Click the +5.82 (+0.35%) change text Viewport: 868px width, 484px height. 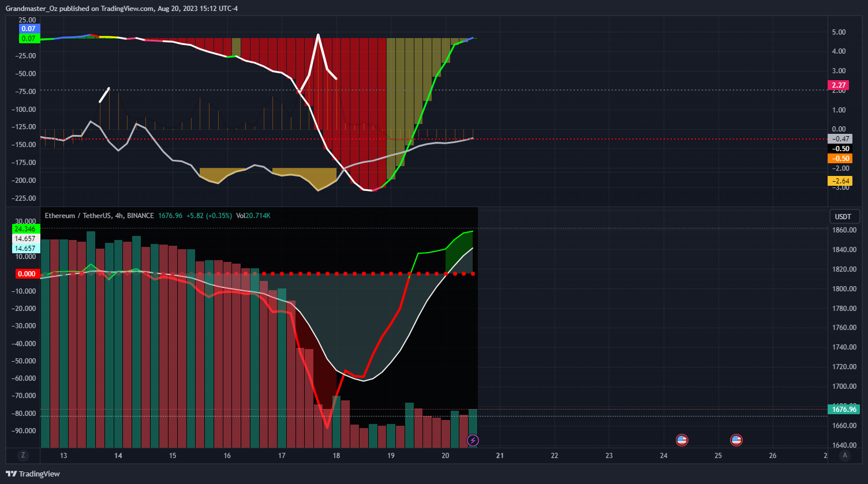(x=208, y=216)
